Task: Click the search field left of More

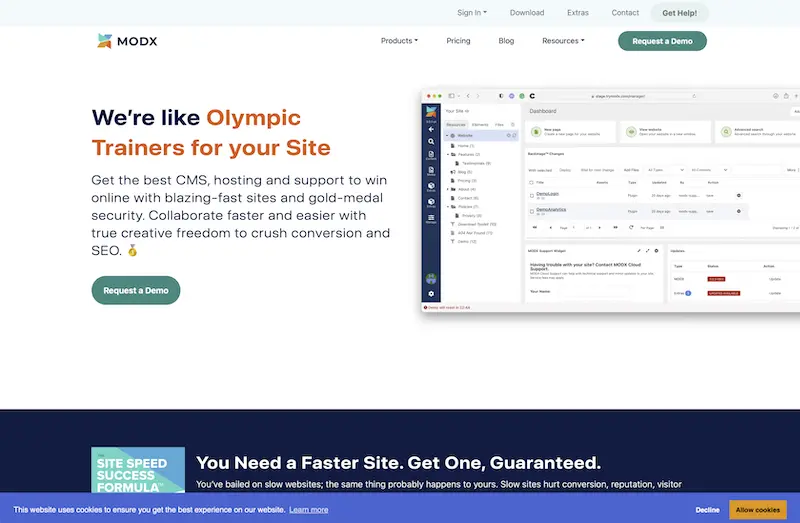Action: tap(756, 170)
